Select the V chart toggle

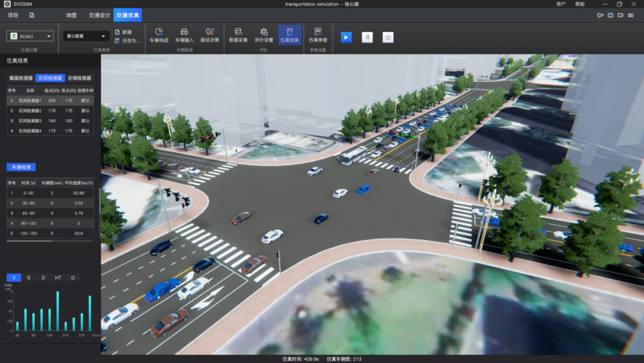(14, 278)
